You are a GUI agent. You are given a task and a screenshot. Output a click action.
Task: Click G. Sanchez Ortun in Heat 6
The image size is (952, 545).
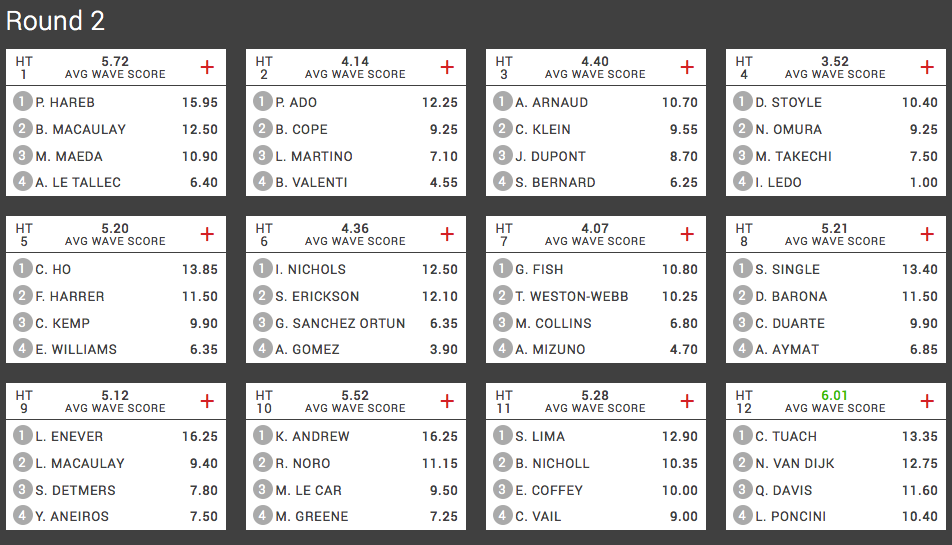tap(340, 323)
